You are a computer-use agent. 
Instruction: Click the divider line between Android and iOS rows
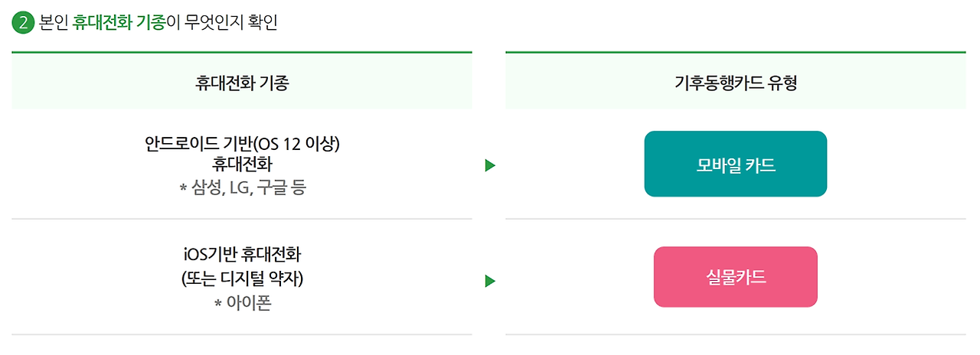click(242, 219)
